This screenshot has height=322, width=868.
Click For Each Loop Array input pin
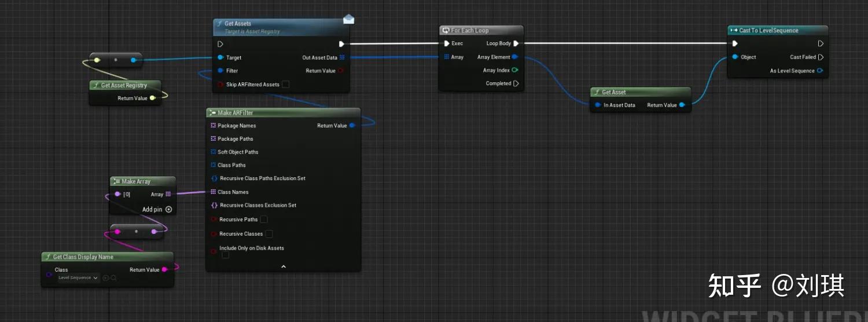point(446,57)
